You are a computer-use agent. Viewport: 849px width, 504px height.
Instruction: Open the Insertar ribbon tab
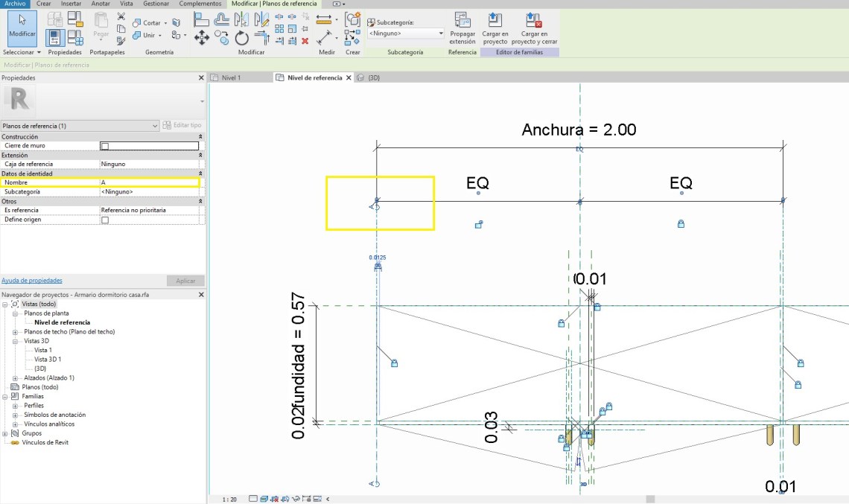click(71, 4)
